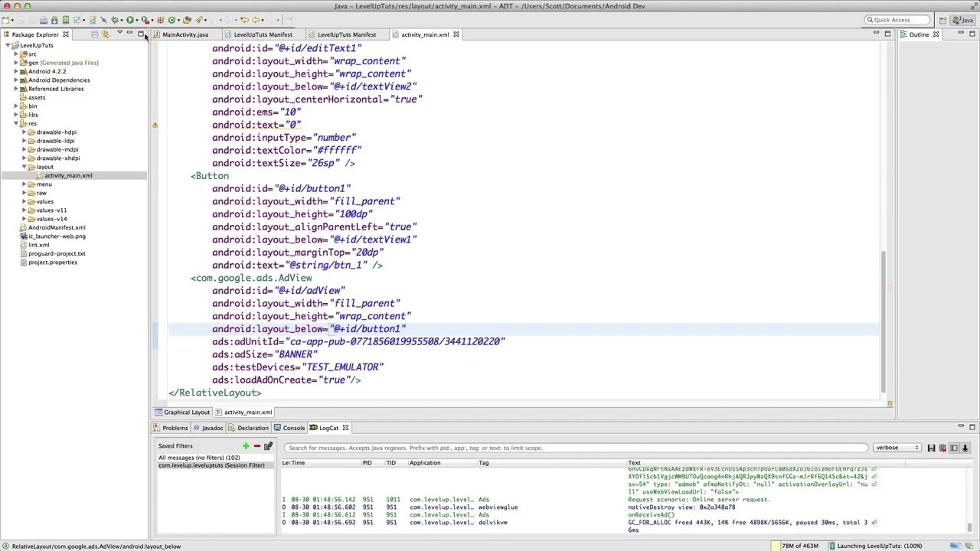
Task: Expand the src folder in Package Explorer
Action: pos(16,54)
